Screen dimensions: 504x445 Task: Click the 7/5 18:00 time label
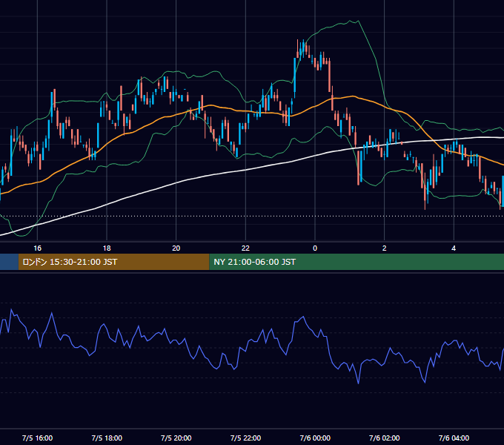click(x=107, y=438)
